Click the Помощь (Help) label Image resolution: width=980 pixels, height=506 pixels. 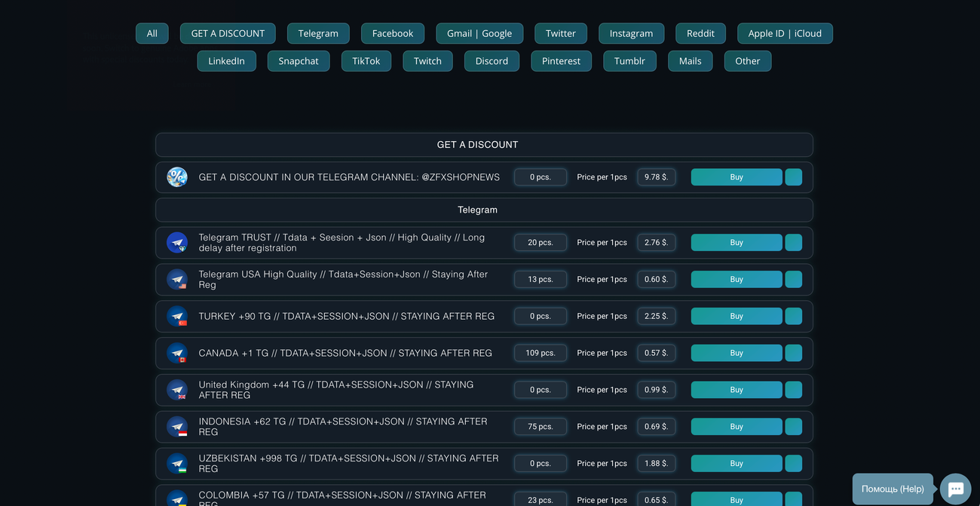[x=893, y=489]
